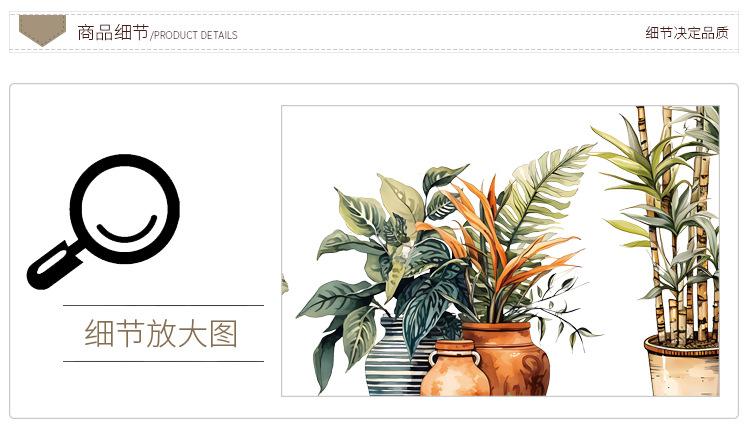
Task: Click the small two-handled clay jug
Action: click(453, 369)
